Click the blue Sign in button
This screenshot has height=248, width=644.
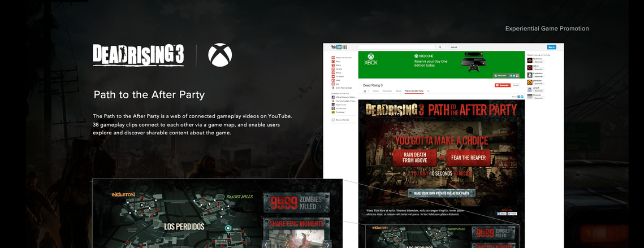[x=552, y=47]
